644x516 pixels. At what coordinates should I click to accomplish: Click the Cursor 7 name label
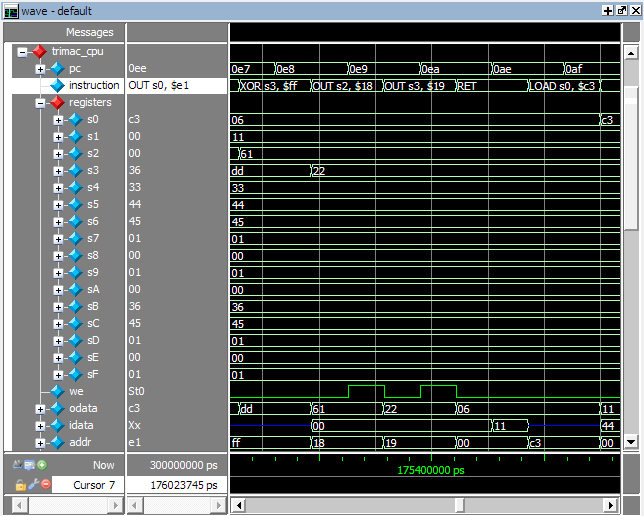(89, 485)
